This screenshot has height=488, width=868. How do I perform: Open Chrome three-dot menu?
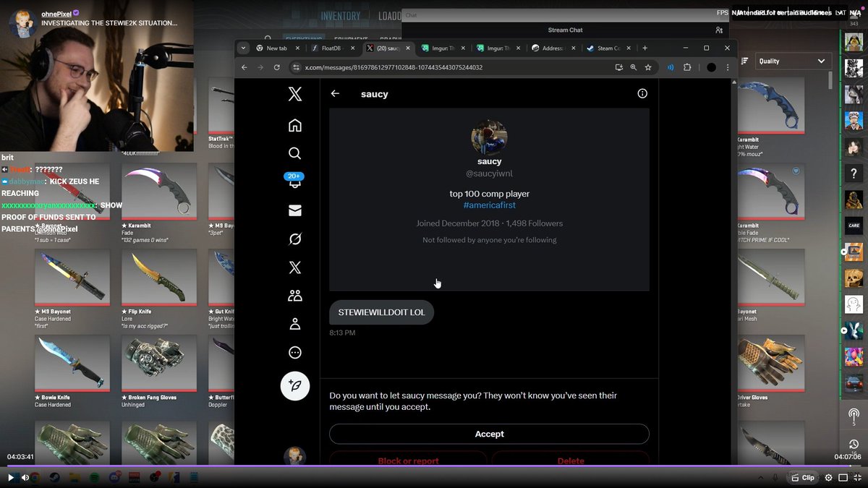click(727, 67)
